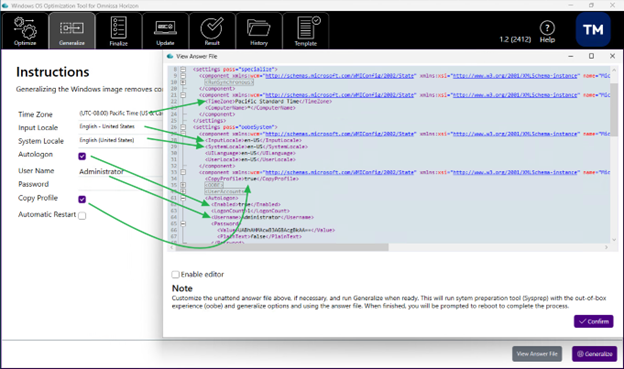The image size is (624, 369).
Task: Click the TimeZone XML line
Action: (x=269, y=102)
